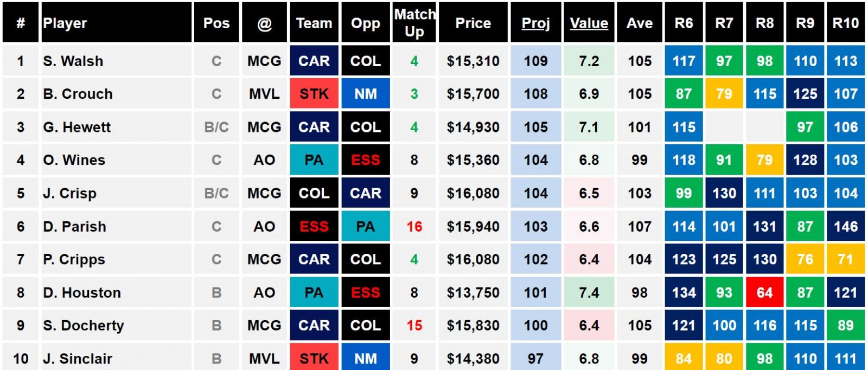This screenshot has height=370, width=868.
Task: Select player S. Walsh
Action: point(73,61)
